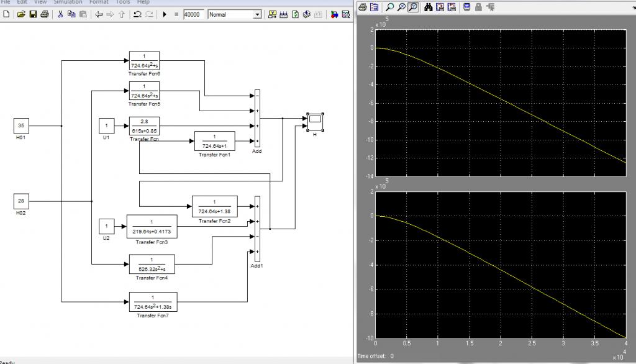
Task: Click the simulation stop time field
Action: point(194,14)
